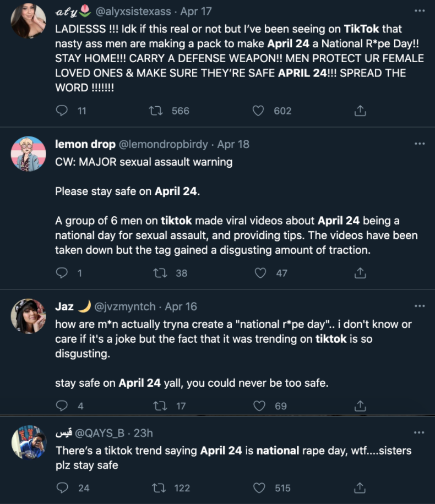Like aly's tweet with the heart toggle

258,111
